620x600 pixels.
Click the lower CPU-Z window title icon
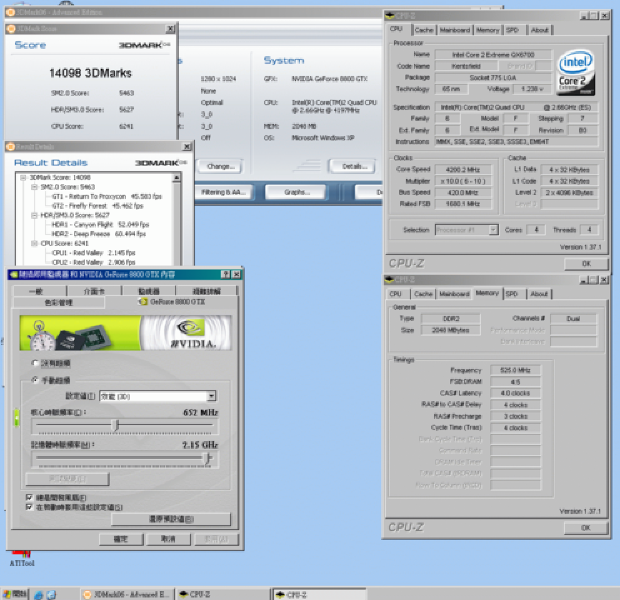point(390,280)
